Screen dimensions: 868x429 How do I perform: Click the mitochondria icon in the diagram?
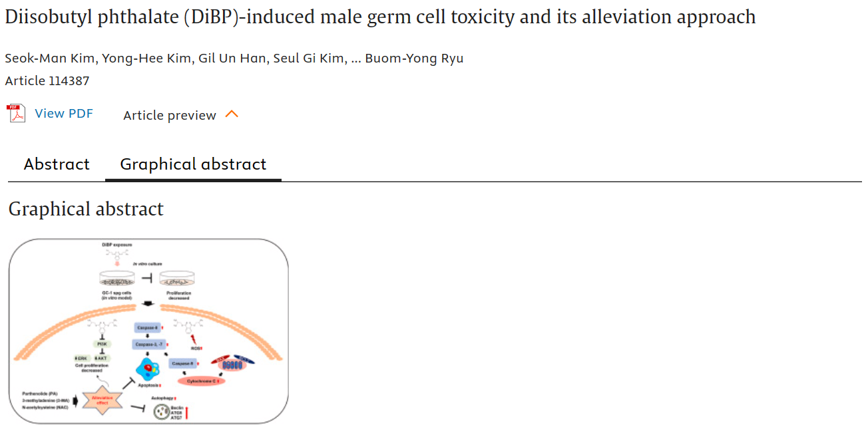pos(232,365)
